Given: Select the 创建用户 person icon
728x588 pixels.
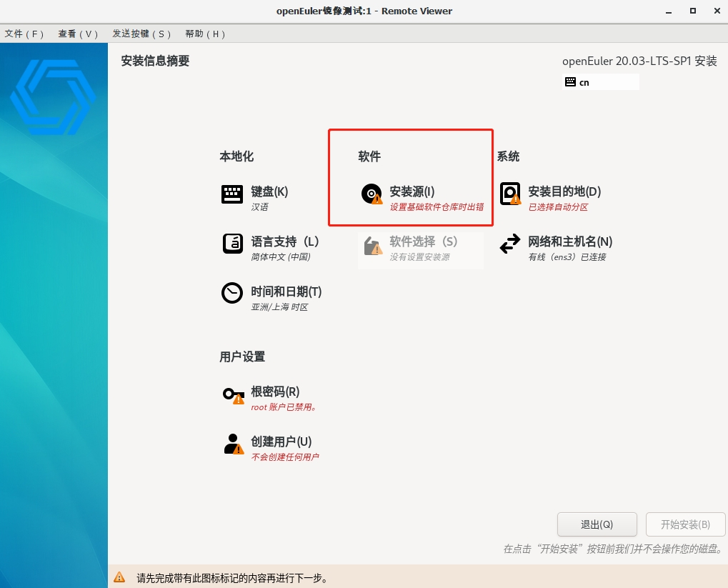Looking at the screenshot, I should pyautogui.click(x=233, y=444).
